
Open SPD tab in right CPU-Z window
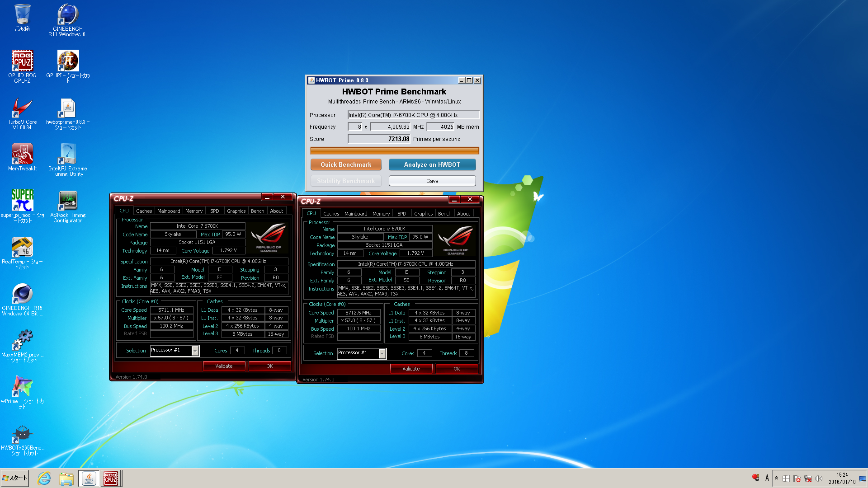coord(402,214)
